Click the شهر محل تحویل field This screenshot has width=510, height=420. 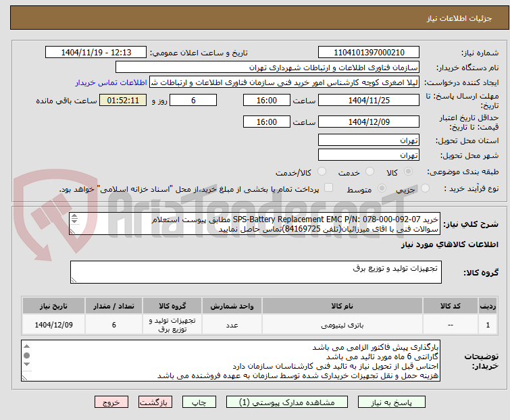(369, 155)
